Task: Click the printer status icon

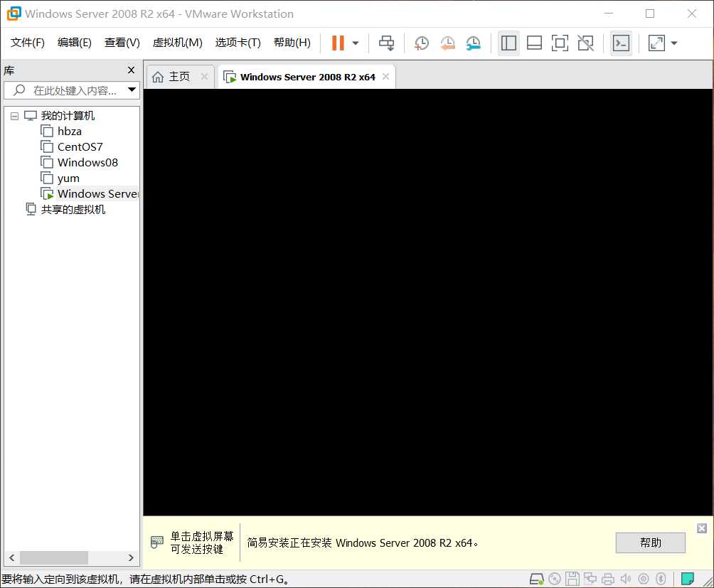Action: [608, 579]
